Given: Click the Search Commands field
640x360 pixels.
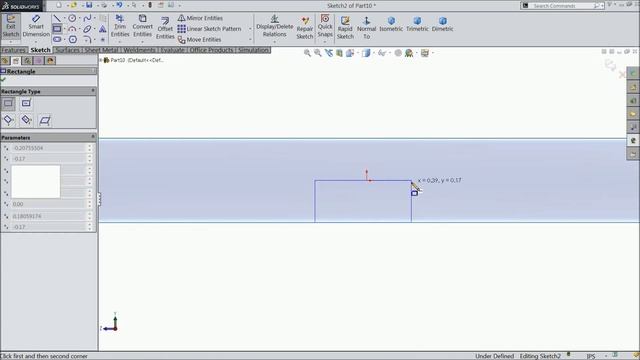Looking at the screenshot, I should click(562, 6).
